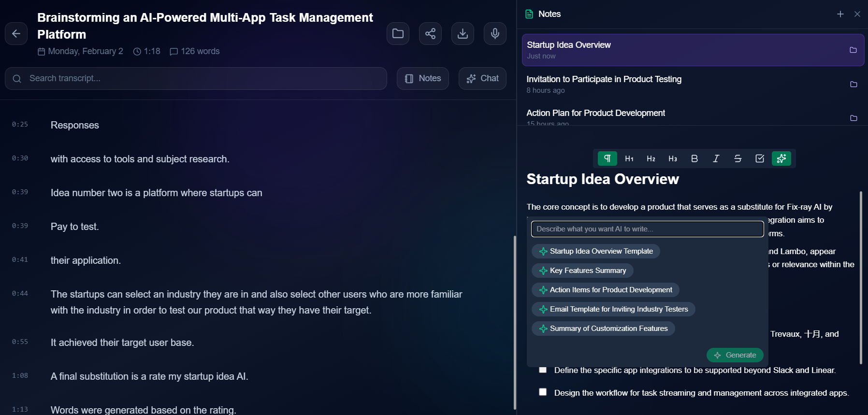Click the back arrow button
This screenshot has width=868, height=415.
(x=16, y=34)
